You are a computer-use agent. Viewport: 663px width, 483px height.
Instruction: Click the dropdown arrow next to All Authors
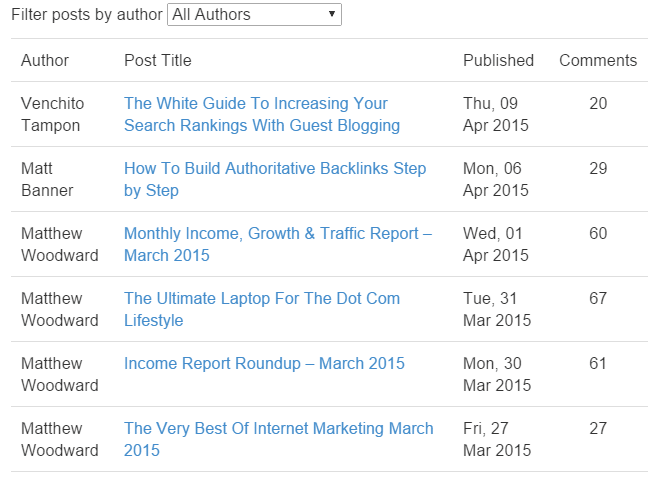click(332, 14)
